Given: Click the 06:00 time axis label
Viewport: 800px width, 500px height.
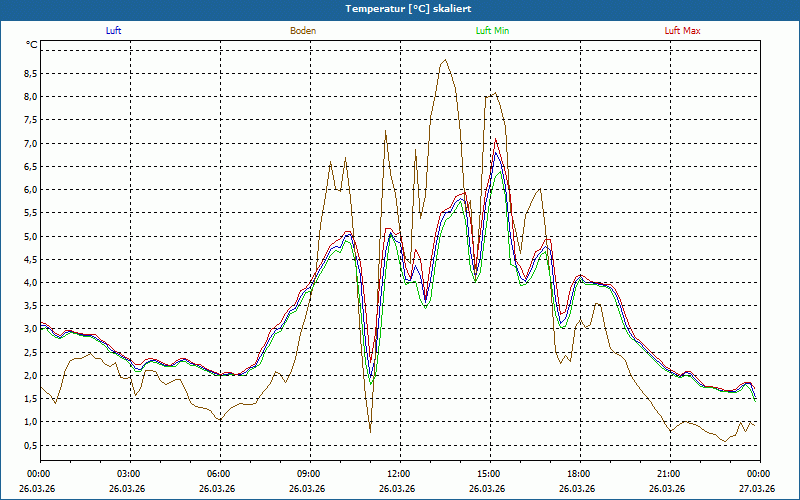Looking at the screenshot, I should 219,474.
